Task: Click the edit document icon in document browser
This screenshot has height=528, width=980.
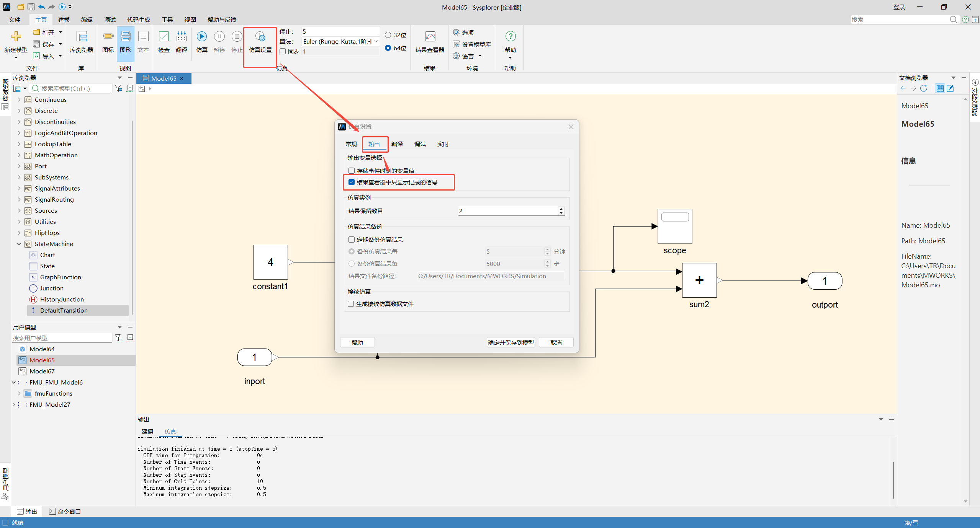Action: click(x=950, y=88)
